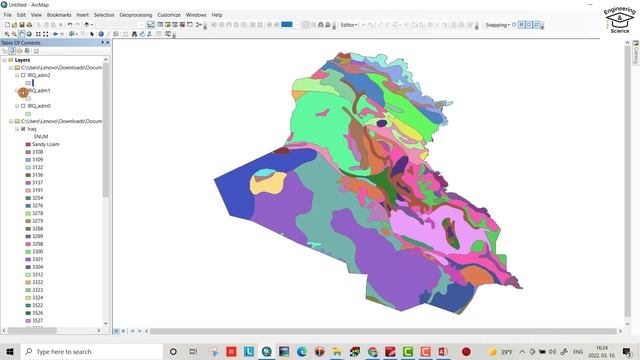Click Fixed Zoom In

coord(38,34)
